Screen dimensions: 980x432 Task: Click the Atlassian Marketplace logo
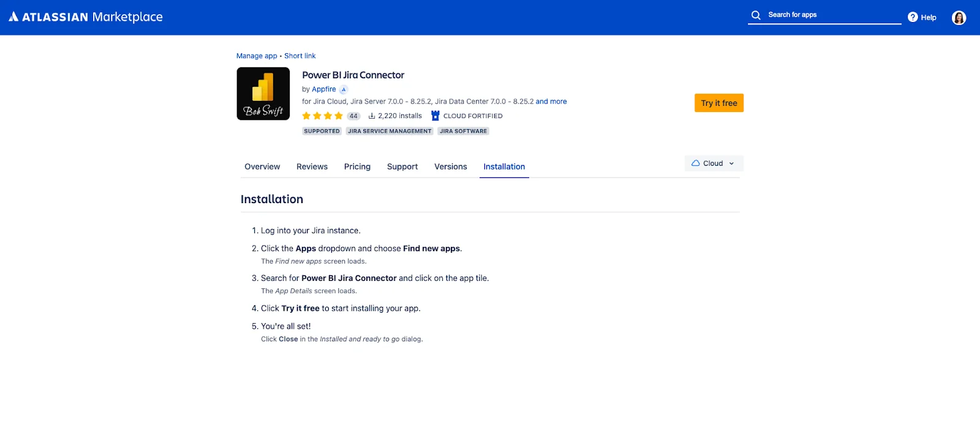tap(86, 17)
